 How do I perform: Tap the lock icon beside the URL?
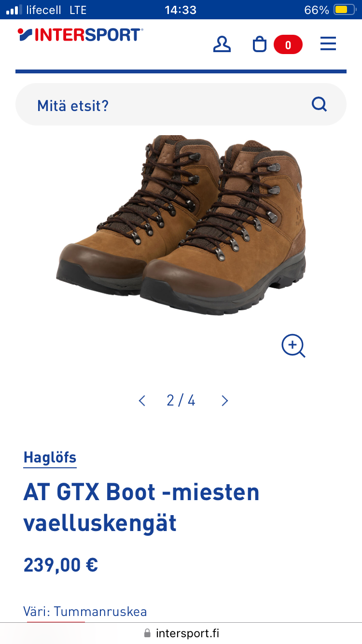[147, 633]
